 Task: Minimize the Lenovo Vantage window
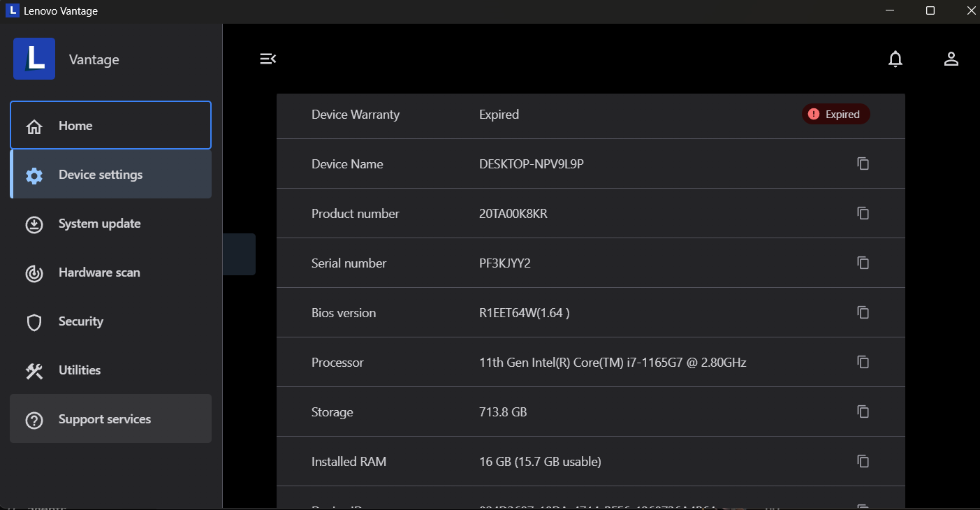891,10
